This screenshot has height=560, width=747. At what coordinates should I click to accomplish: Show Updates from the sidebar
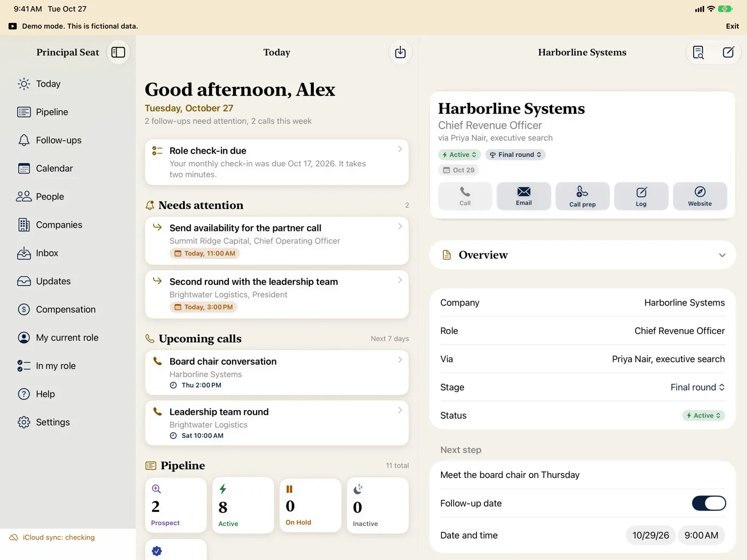click(68, 282)
